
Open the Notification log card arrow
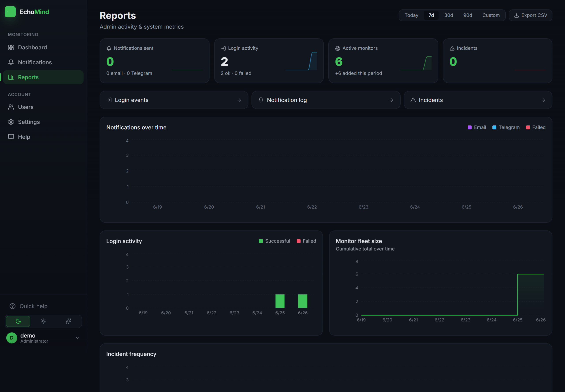point(391,100)
